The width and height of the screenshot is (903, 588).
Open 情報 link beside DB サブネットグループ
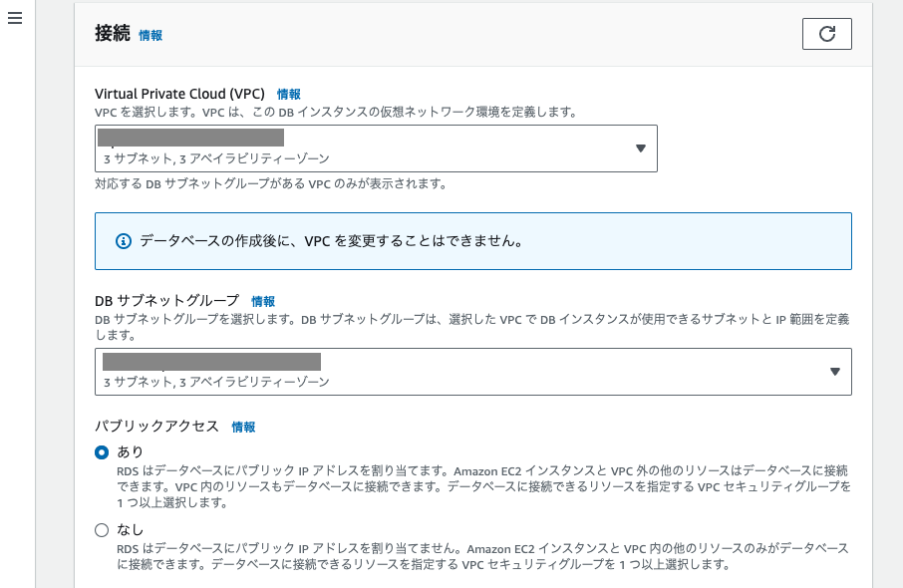coord(263,301)
